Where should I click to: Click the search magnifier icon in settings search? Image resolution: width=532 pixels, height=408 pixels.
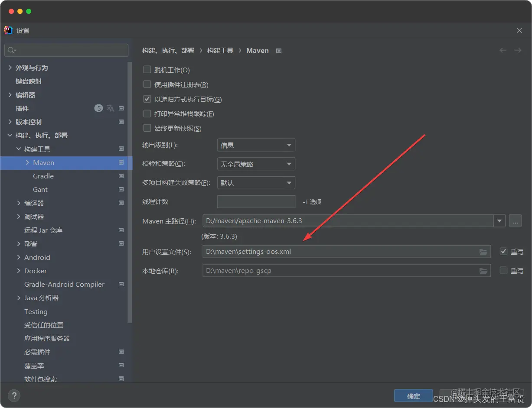pyautogui.click(x=12, y=50)
